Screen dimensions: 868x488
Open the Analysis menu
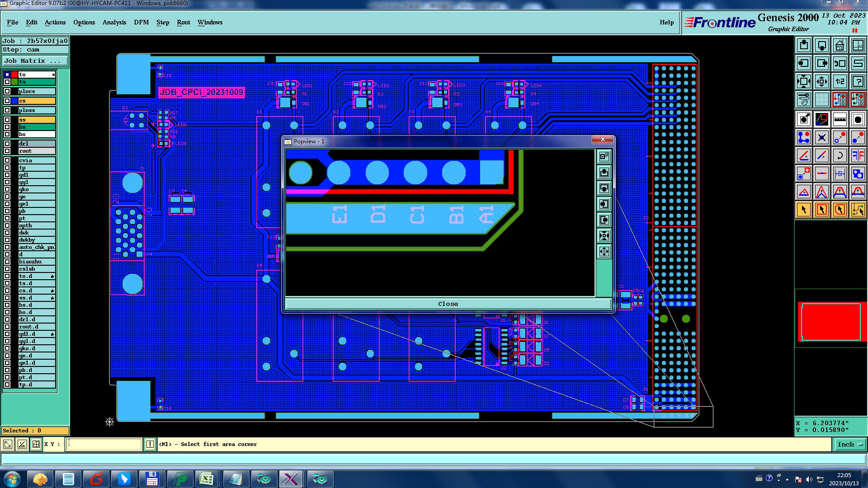pyautogui.click(x=114, y=22)
